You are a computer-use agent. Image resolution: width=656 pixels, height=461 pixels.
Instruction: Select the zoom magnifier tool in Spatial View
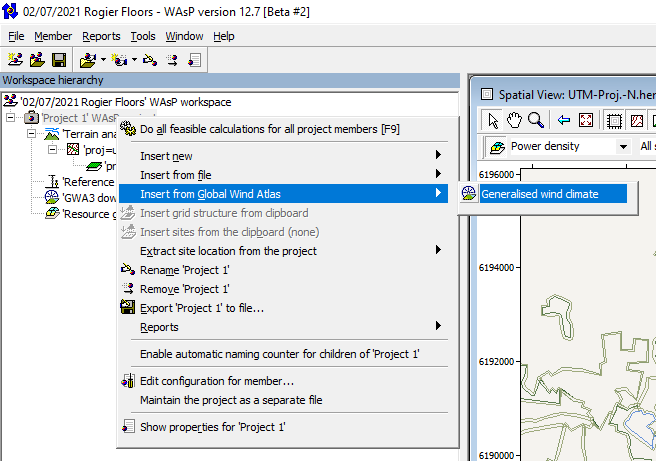pyautogui.click(x=536, y=120)
